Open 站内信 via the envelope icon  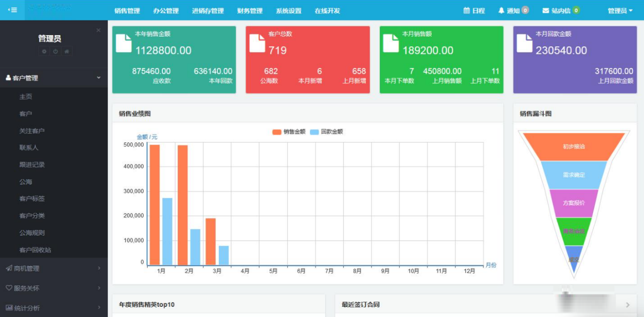[x=546, y=11]
